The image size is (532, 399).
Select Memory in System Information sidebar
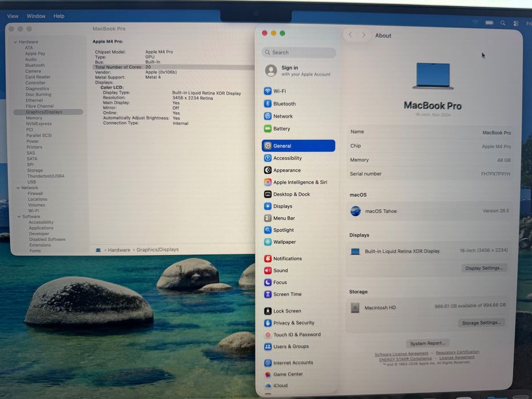coord(34,118)
